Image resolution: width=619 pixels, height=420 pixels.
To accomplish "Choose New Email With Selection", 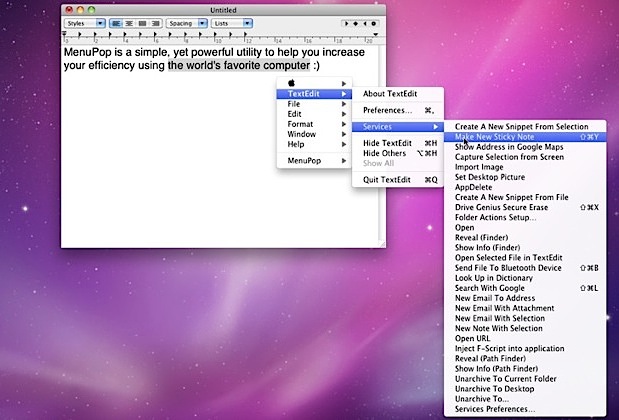I will point(525,318).
